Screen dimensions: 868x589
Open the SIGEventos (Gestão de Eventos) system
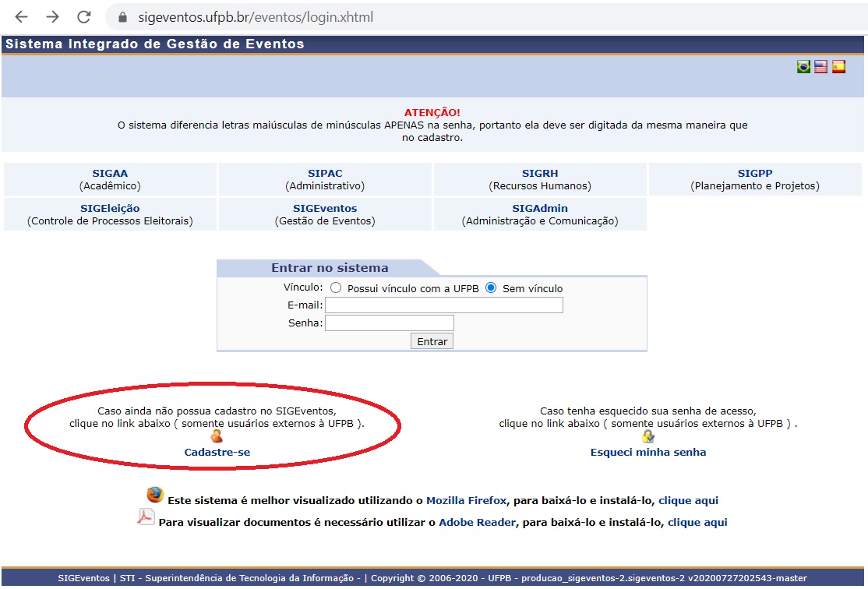coord(325,213)
